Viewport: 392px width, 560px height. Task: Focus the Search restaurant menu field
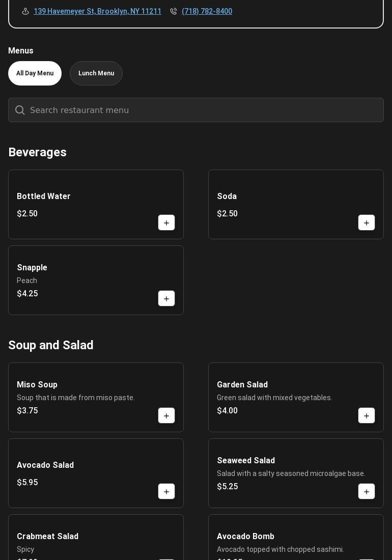click(x=204, y=110)
